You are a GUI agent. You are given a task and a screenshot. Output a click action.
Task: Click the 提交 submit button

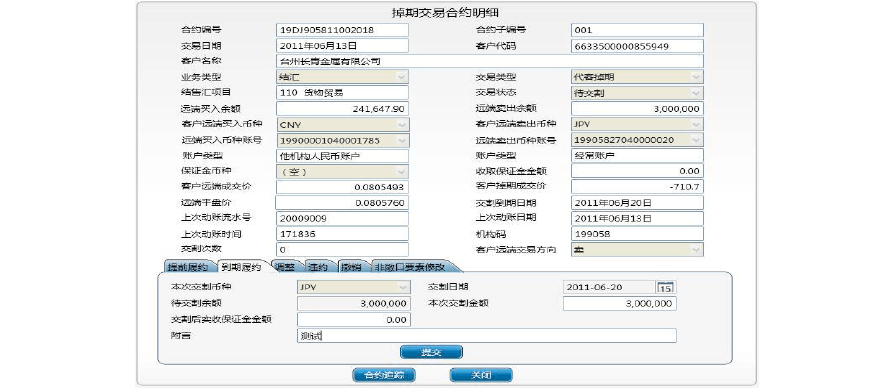(x=432, y=352)
